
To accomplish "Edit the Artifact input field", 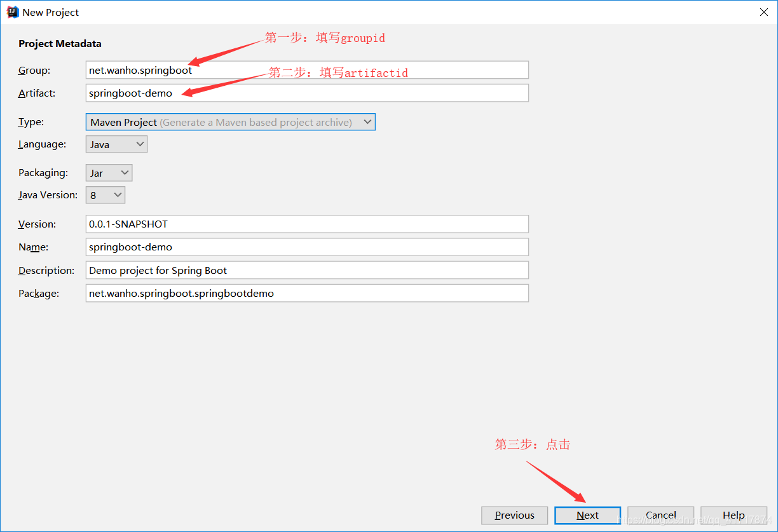I will pos(307,93).
